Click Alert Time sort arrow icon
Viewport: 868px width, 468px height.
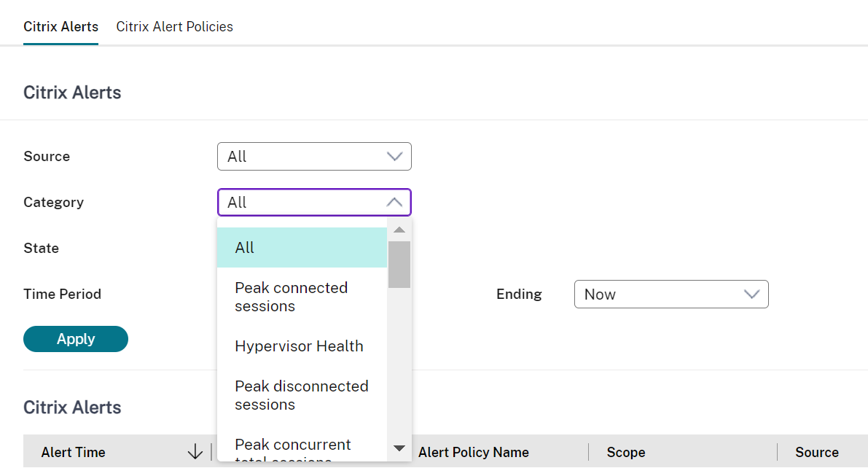(195, 453)
